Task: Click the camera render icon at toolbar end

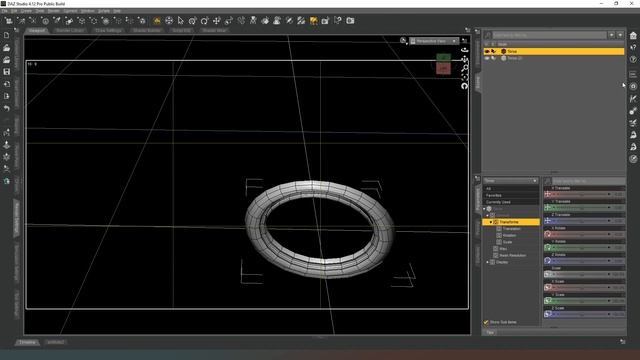Action: tap(350, 20)
